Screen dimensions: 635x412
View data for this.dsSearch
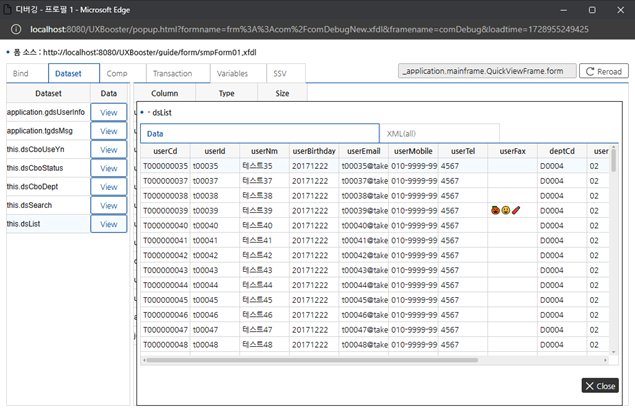point(109,205)
